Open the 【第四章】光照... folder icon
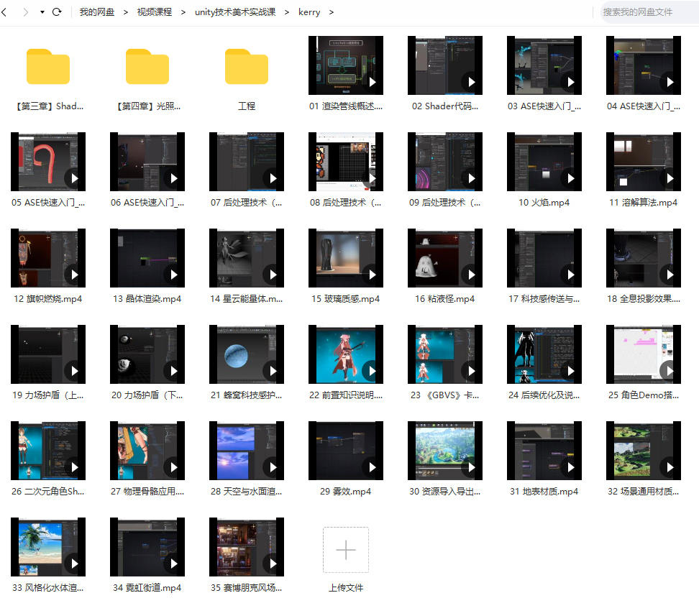 tap(147, 67)
